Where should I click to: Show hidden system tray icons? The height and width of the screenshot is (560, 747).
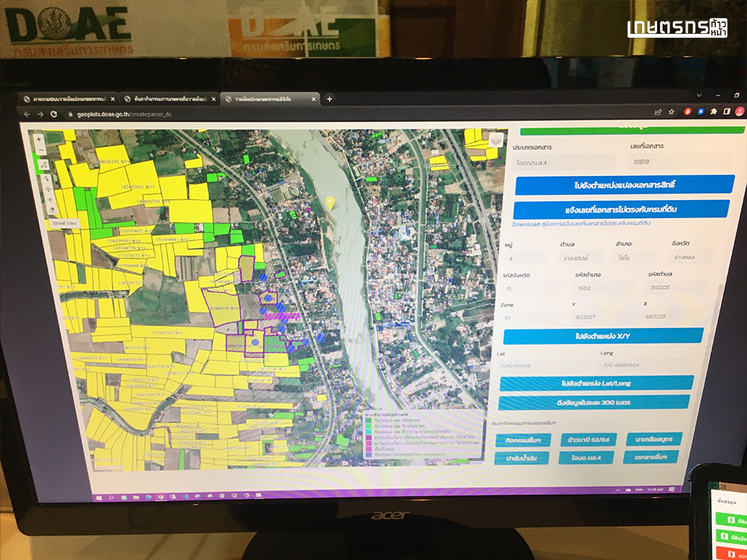point(618,490)
